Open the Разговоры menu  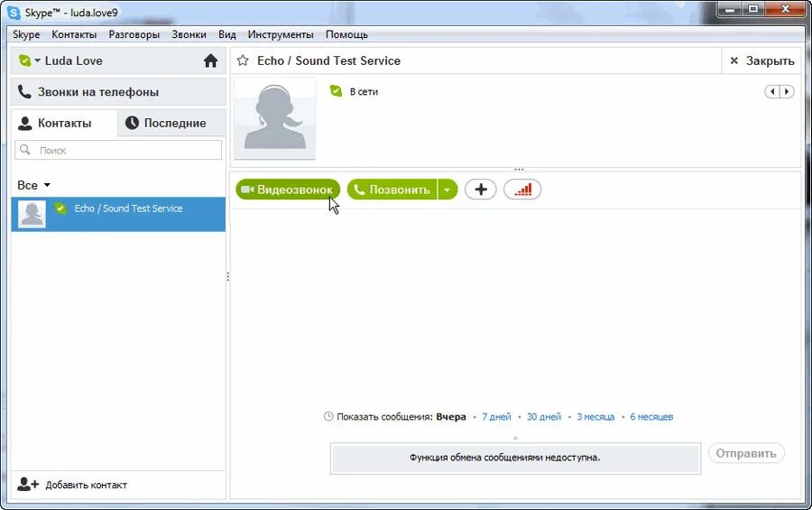pyautogui.click(x=134, y=34)
